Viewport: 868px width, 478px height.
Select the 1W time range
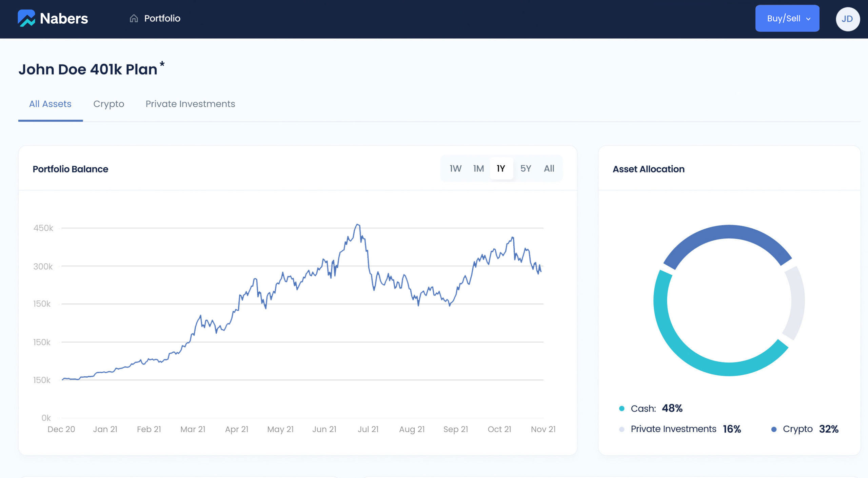click(455, 168)
